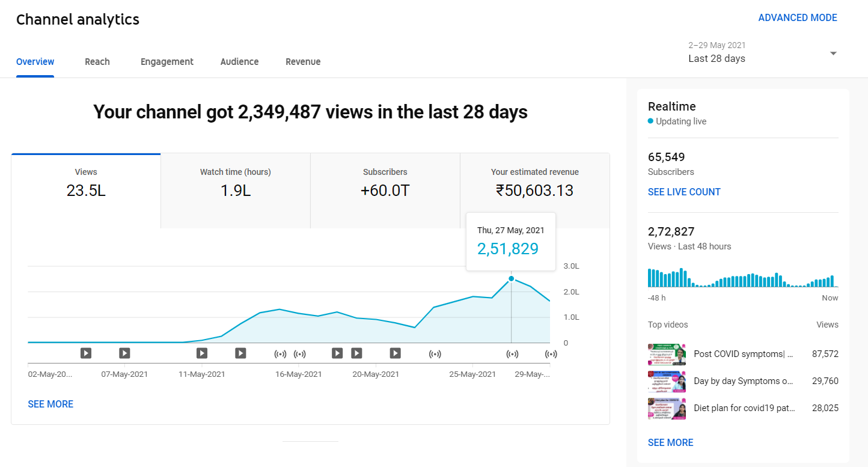
Task: Switch to the Reach tab
Action: tap(97, 61)
